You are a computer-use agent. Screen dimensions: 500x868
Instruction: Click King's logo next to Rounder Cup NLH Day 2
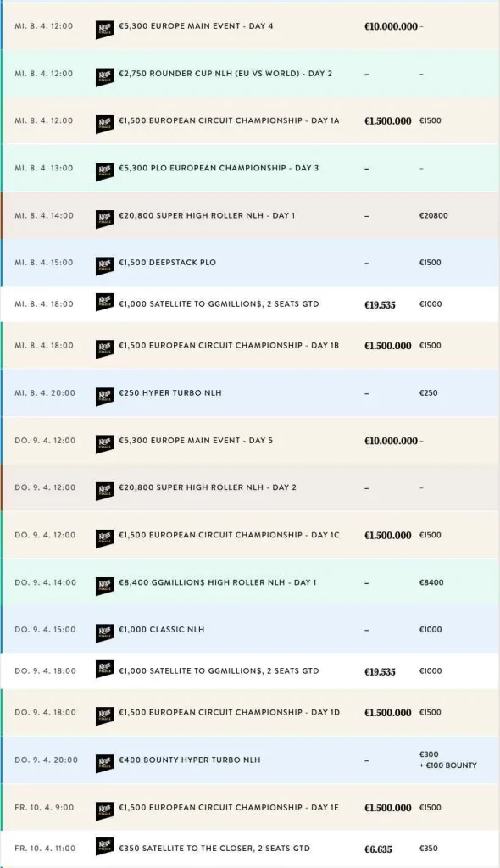coord(104,77)
